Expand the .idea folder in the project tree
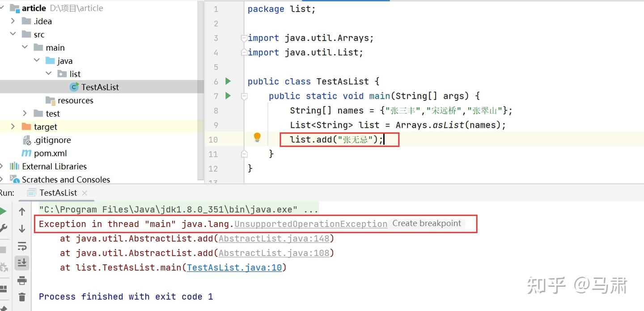The width and height of the screenshot is (644, 311). [13, 21]
